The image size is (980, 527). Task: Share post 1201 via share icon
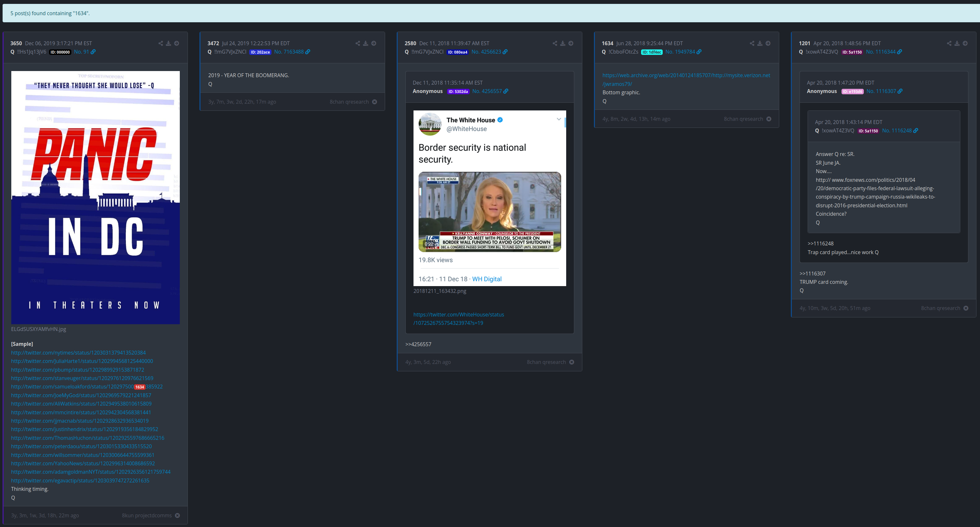[949, 43]
